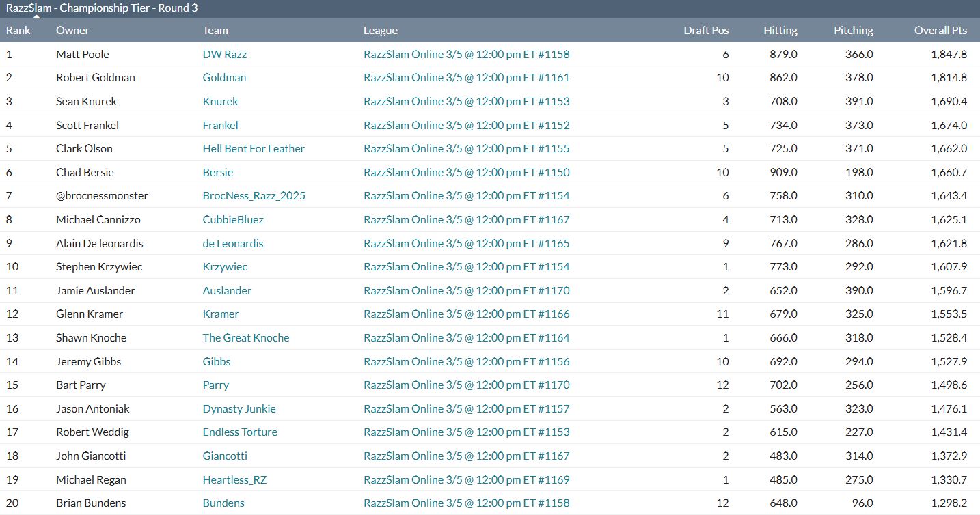Open the Dynasty Junkie team link
This screenshot has height=515, width=980.
point(239,408)
